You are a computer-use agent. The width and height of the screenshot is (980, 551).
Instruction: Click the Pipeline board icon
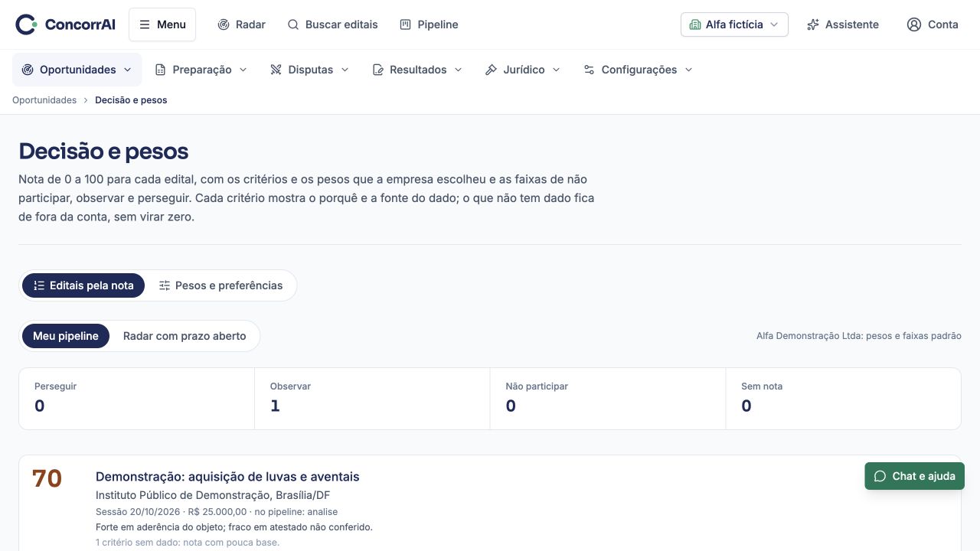405,24
